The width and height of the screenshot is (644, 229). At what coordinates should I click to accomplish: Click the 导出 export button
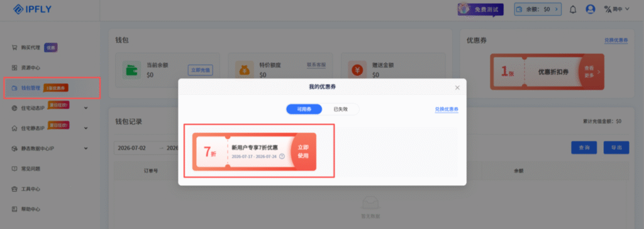coord(616,148)
